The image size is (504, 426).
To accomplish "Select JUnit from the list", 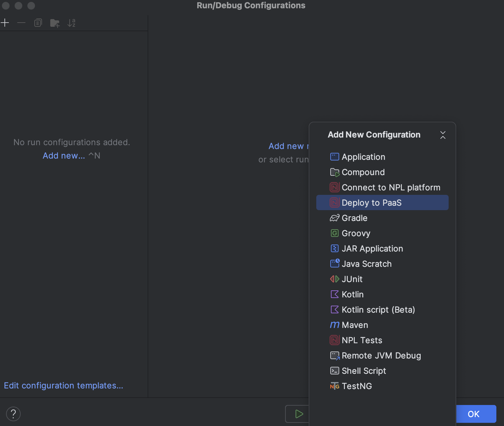I will [352, 279].
